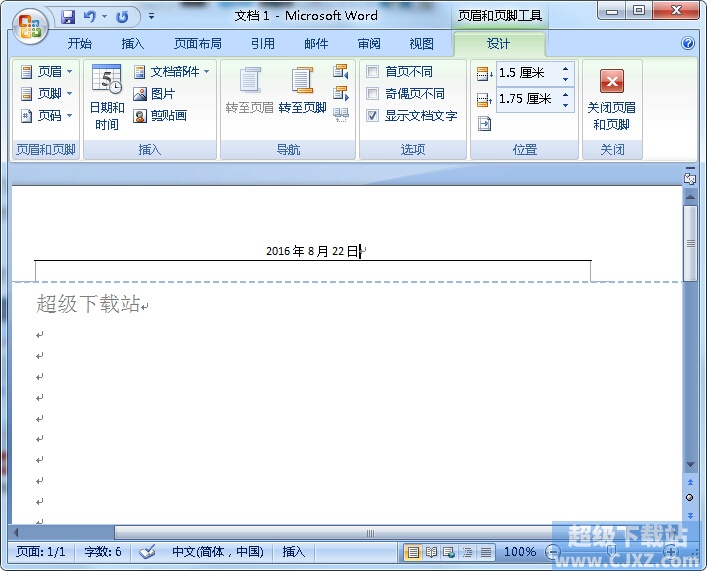The height and width of the screenshot is (571, 707).
Task: Enable Different Odd and Even Pages
Action: click(x=373, y=94)
